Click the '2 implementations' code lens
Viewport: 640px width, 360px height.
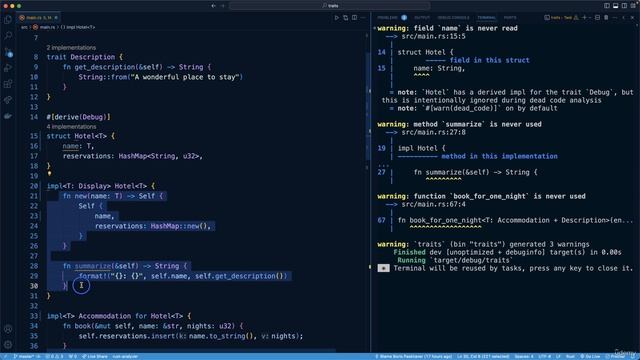pos(71,48)
